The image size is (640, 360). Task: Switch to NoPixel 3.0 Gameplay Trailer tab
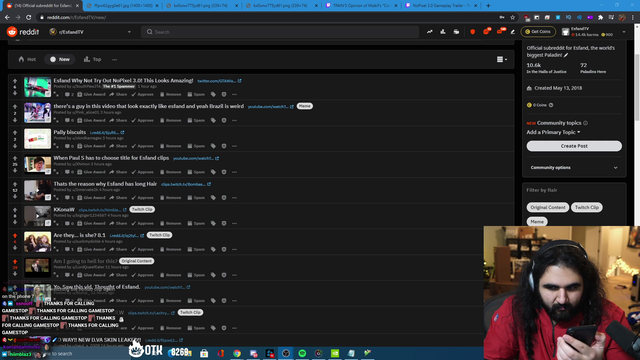[441, 6]
